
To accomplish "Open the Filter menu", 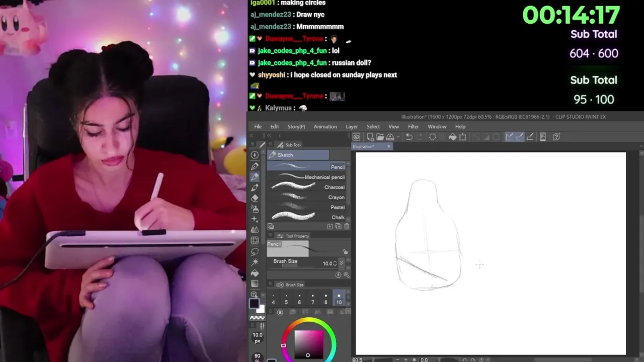I will pyautogui.click(x=413, y=127).
